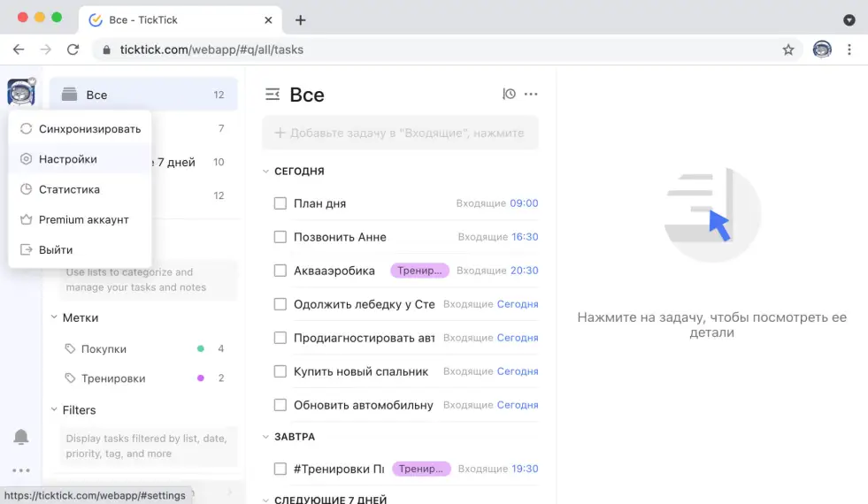Image resolution: width=868 pixels, height=504 pixels.
Task: Bookmark this page with the star icon
Action: click(x=788, y=50)
